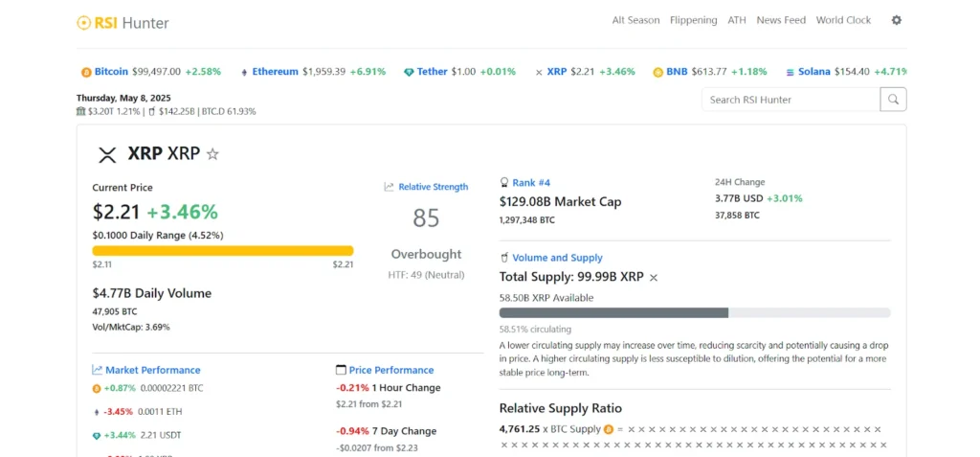Click the large XRP logo beside heading
The width and height of the screenshot is (980, 457).
coord(107,154)
